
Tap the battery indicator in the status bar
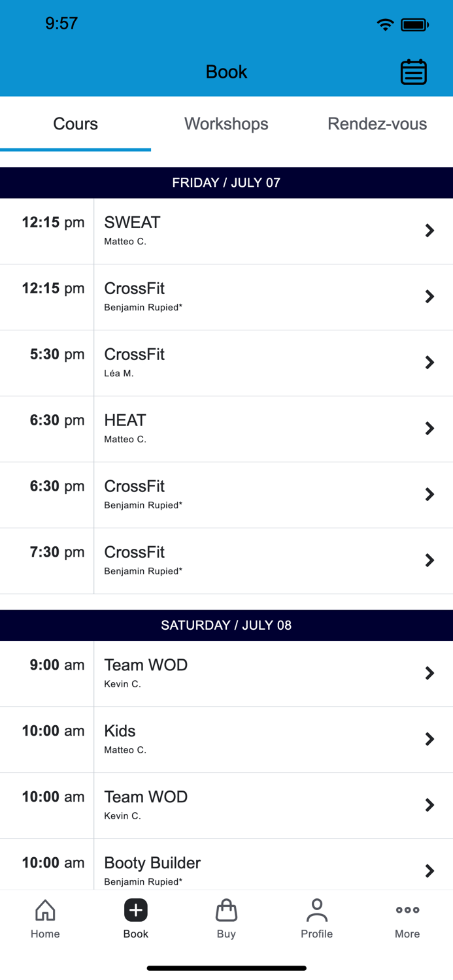414,24
